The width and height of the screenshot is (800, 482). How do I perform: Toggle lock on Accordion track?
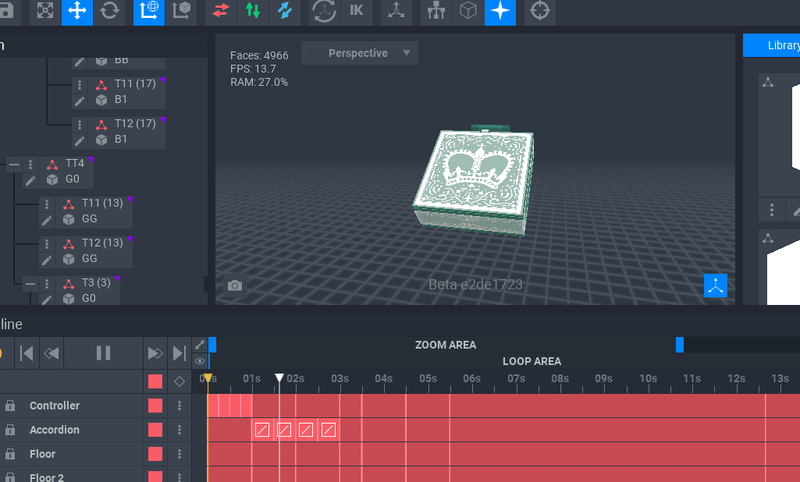coord(10,429)
